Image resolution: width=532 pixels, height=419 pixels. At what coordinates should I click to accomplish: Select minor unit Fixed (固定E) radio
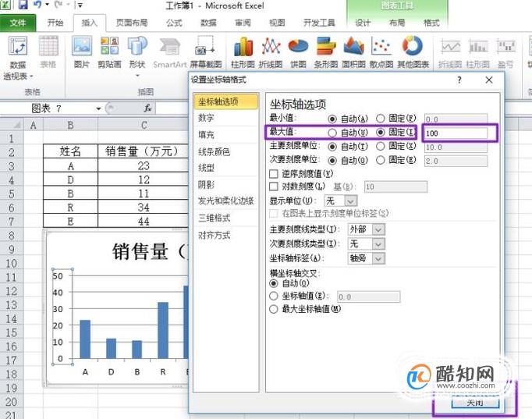(381, 160)
